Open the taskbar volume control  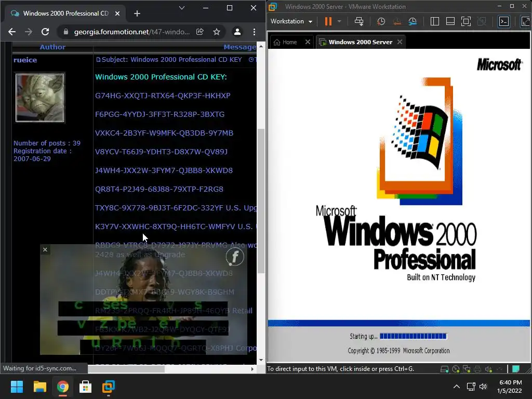[x=483, y=387]
